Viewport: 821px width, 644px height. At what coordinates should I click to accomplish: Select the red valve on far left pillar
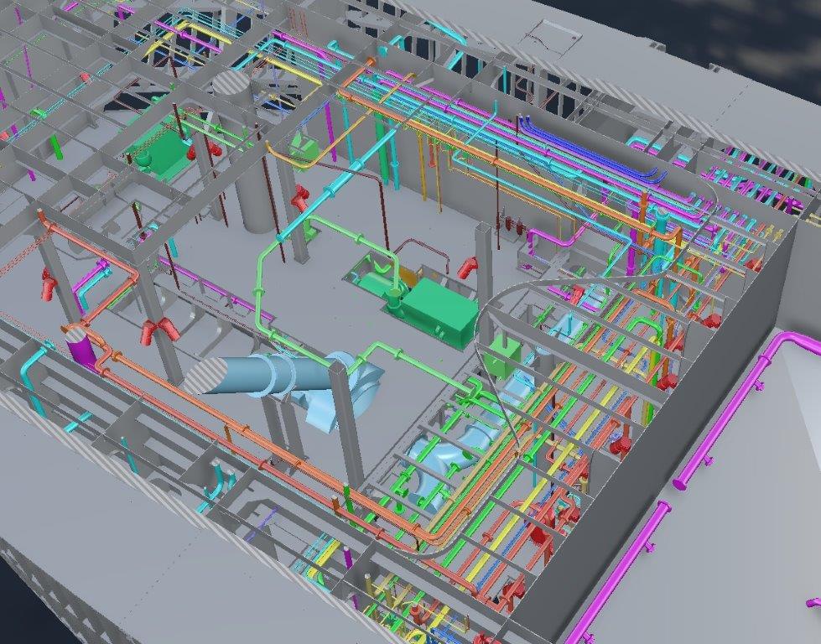click(x=48, y=285)
